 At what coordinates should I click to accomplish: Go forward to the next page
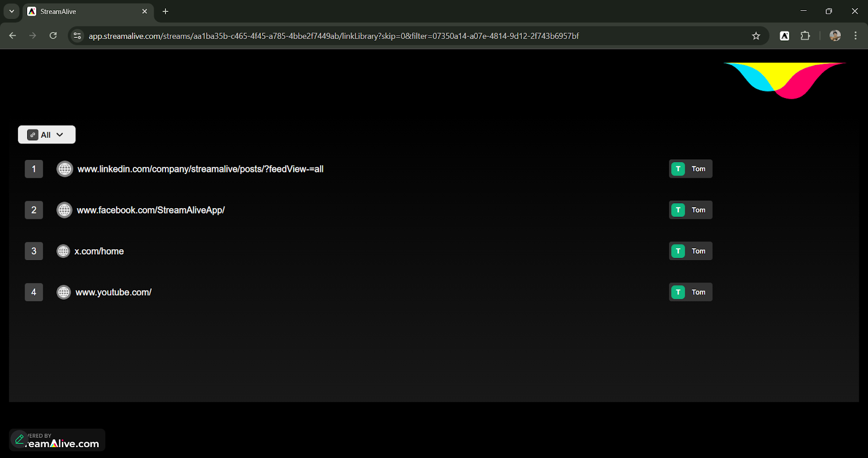[x=33, y=36]
